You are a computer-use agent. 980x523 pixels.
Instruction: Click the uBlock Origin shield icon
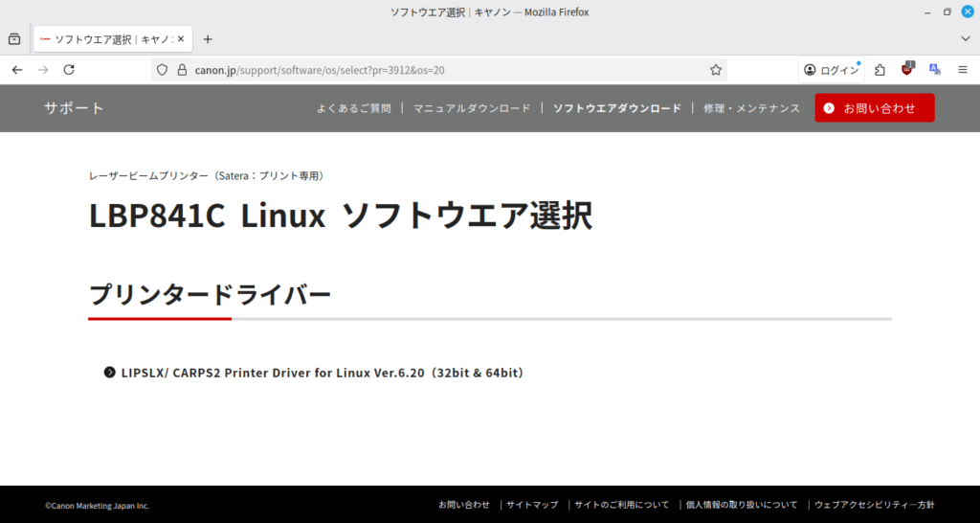[x=907, y=70]
